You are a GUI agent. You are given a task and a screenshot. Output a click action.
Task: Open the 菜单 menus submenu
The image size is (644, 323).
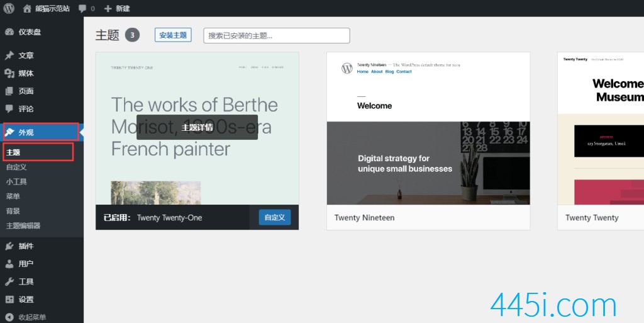(13, 196)
